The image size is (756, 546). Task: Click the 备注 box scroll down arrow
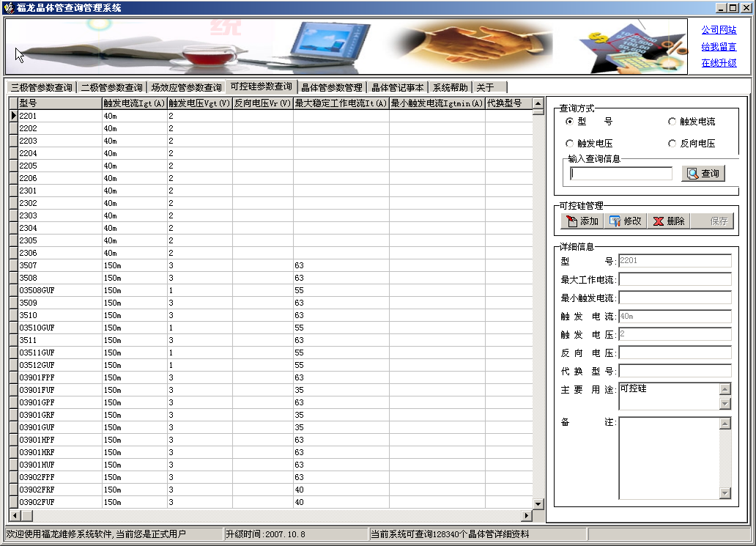pyautogui.click(x=725, y=493)
